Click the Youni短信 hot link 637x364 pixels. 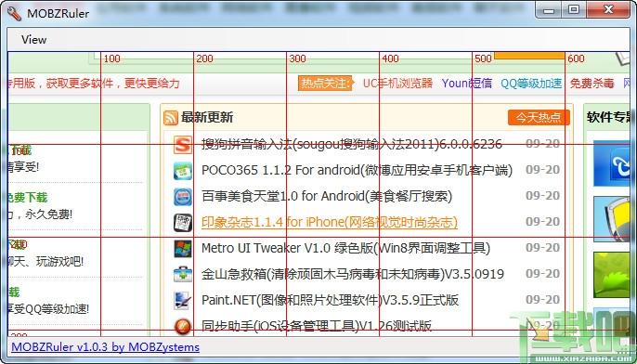click(x=467, y=84)
